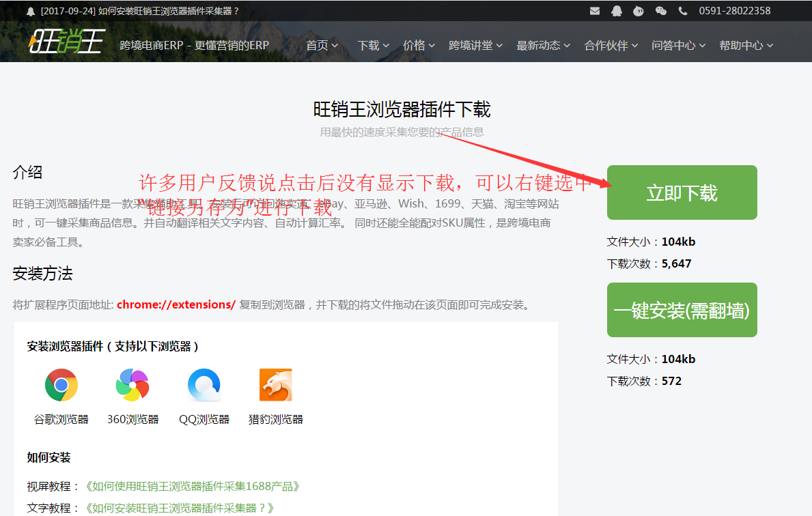Click the QQ浏览器 icon

(204, 385)
